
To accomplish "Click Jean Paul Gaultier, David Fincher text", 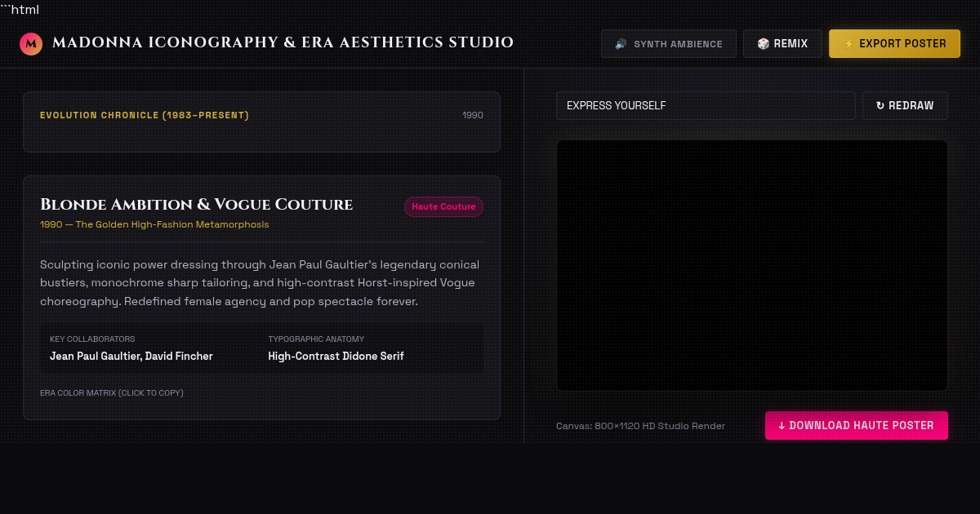I will coord(131,357).
